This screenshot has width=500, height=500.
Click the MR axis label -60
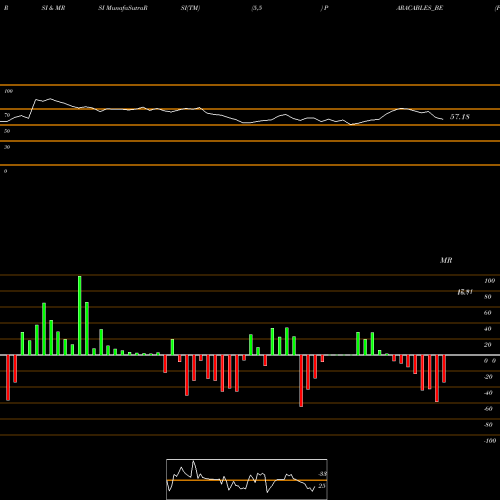click(488, 409)
